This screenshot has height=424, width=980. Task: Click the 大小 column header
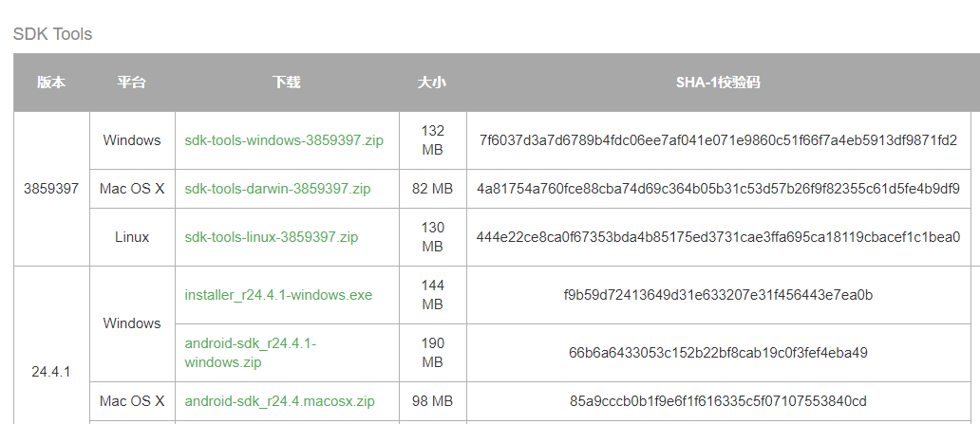click(432, 83)
